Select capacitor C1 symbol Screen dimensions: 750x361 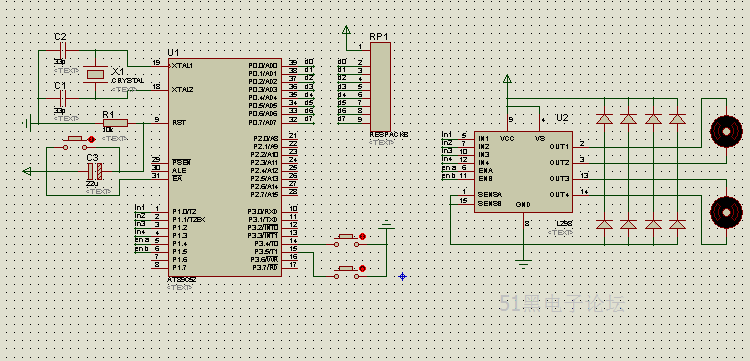point(62,99)
